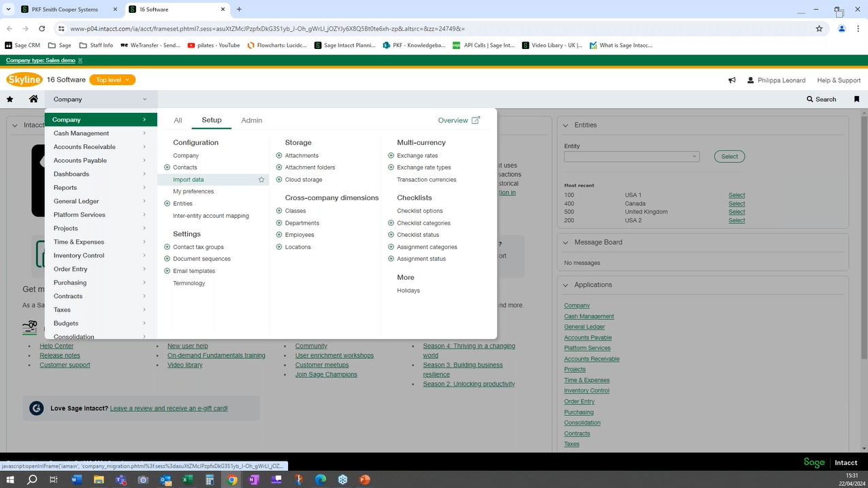The width and height of the screenshot is (868, 488).
Task: Bookmark this page with the Chrome star
Action: coord(819,29)
